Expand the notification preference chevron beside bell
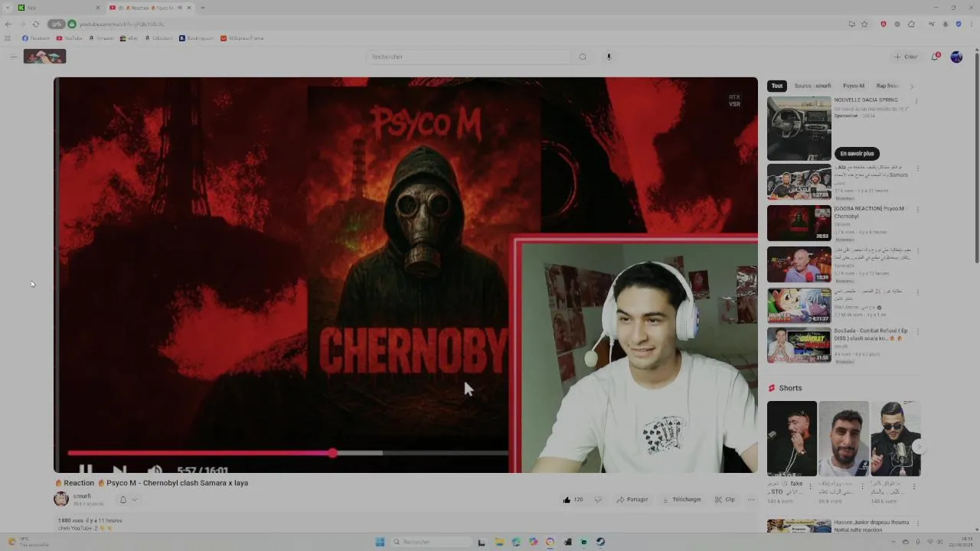 (x=135, y=500)
